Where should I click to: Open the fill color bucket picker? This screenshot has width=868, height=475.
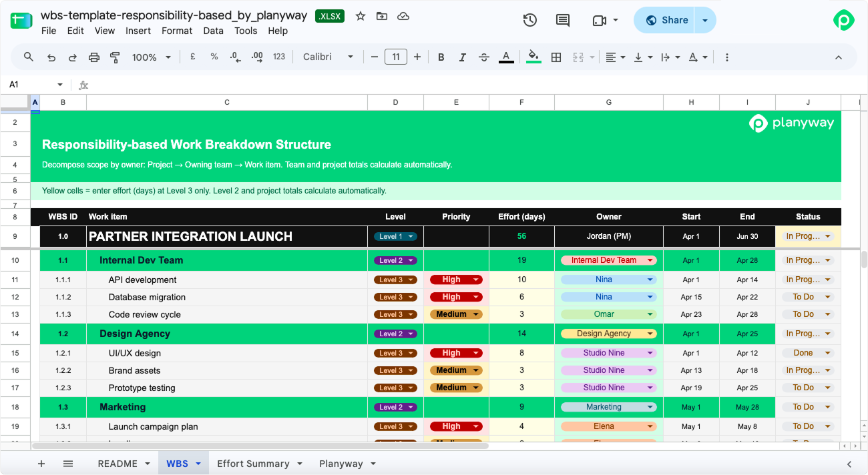point(533,57)
